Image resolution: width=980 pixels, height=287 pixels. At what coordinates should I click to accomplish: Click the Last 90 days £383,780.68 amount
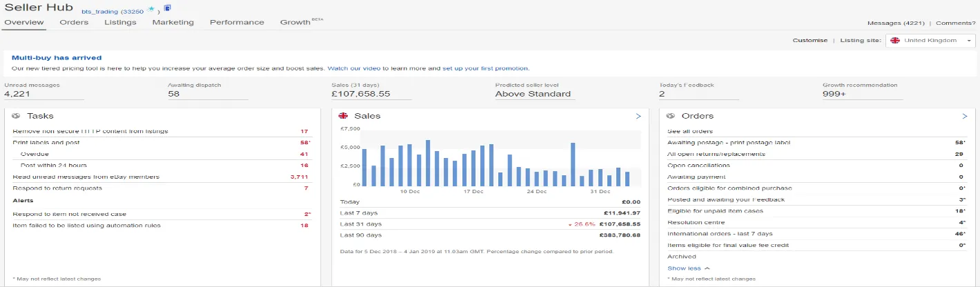(620, 235)
